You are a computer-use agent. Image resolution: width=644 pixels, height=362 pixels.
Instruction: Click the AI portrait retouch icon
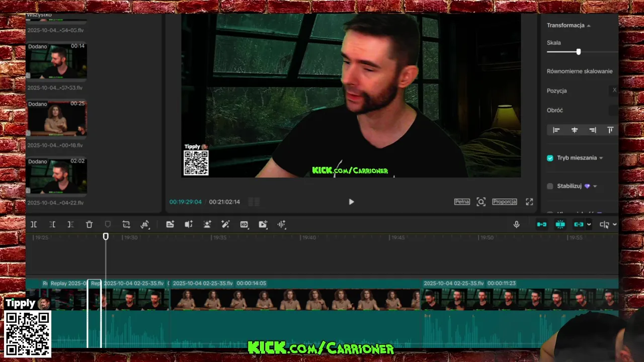[x=207, y=225]
